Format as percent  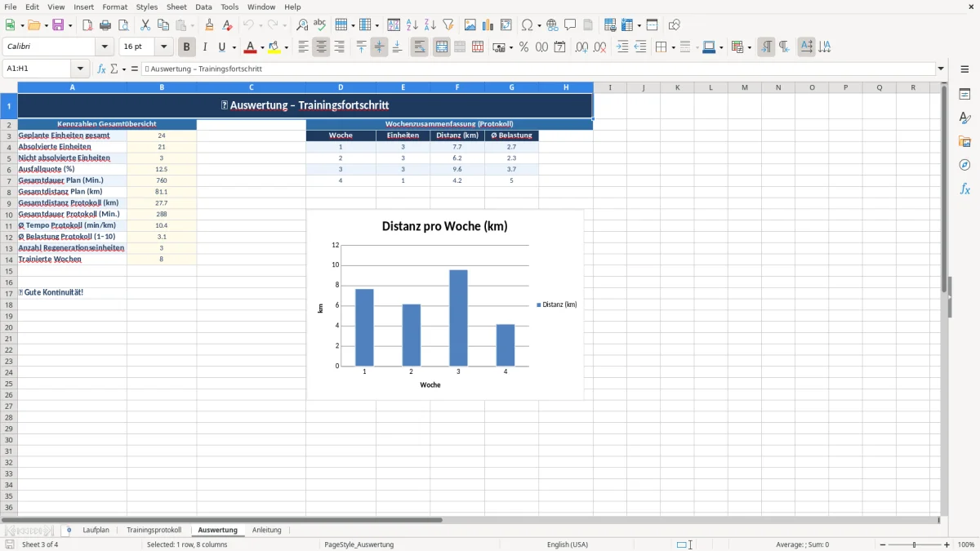click(x=523, y=47)
